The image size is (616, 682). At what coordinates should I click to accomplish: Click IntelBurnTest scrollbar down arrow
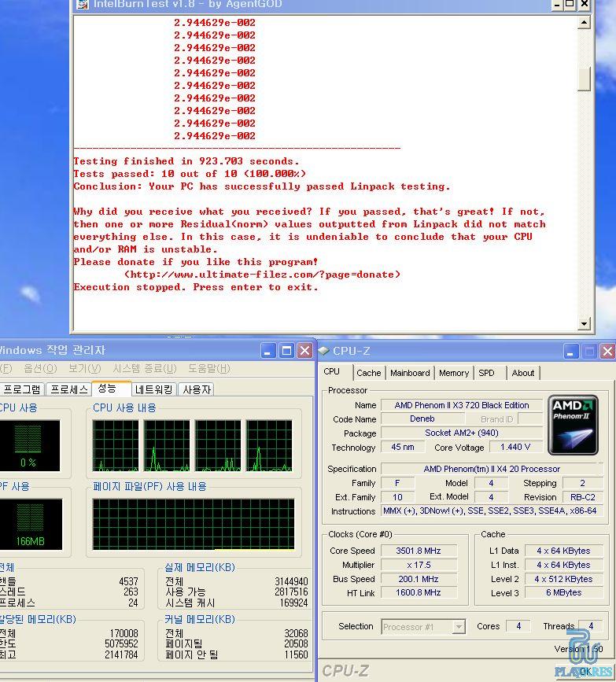pyautogui.click(x=584, y=323)
